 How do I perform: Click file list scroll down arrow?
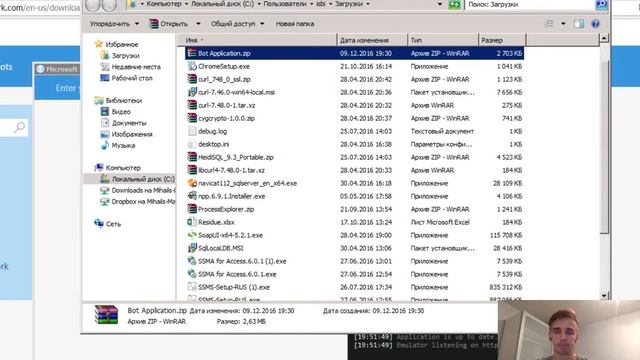pyautogui.click(x=604, y=296)
